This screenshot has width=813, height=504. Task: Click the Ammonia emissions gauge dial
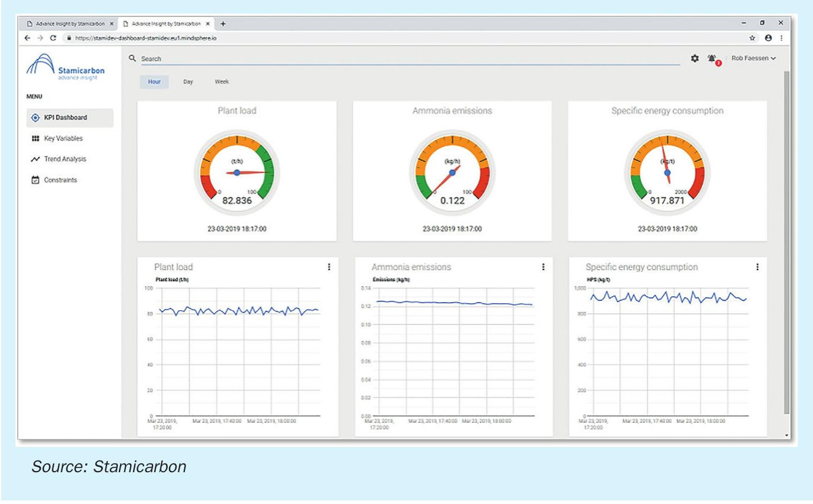point(452,173)
